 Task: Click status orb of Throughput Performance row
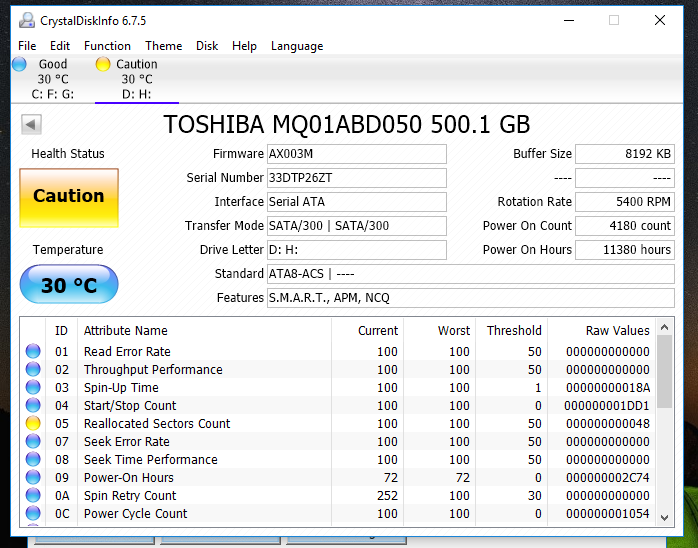tap(33, 369)
